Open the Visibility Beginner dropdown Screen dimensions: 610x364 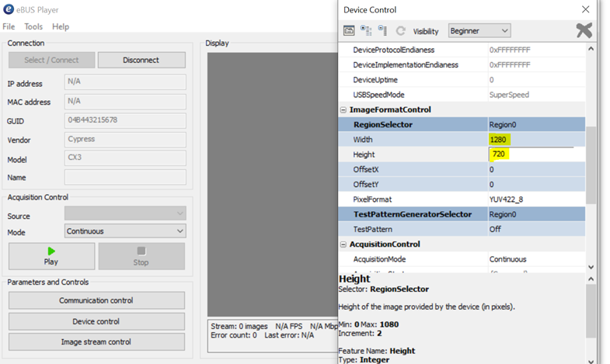(479, 31)
